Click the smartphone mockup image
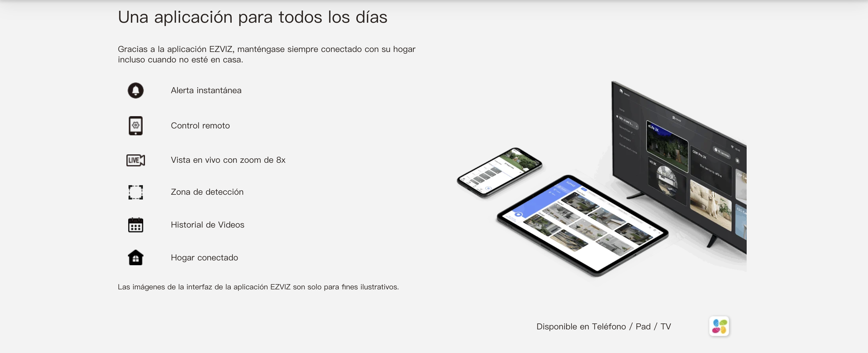The width and height of the screenshot is (868, 353). click(499, 172)
